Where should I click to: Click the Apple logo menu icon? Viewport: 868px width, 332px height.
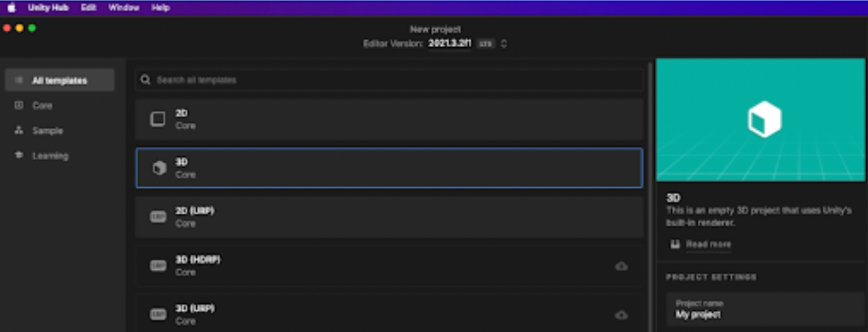coord(12,8)
